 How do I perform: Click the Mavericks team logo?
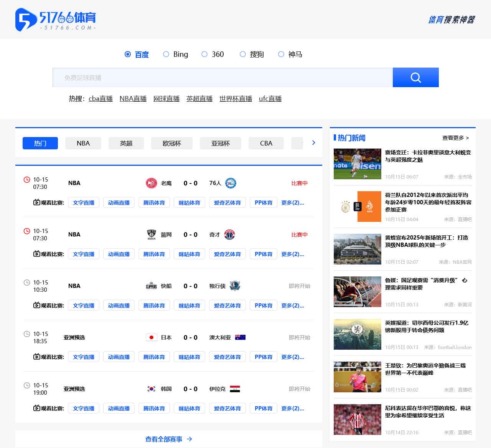235,286
